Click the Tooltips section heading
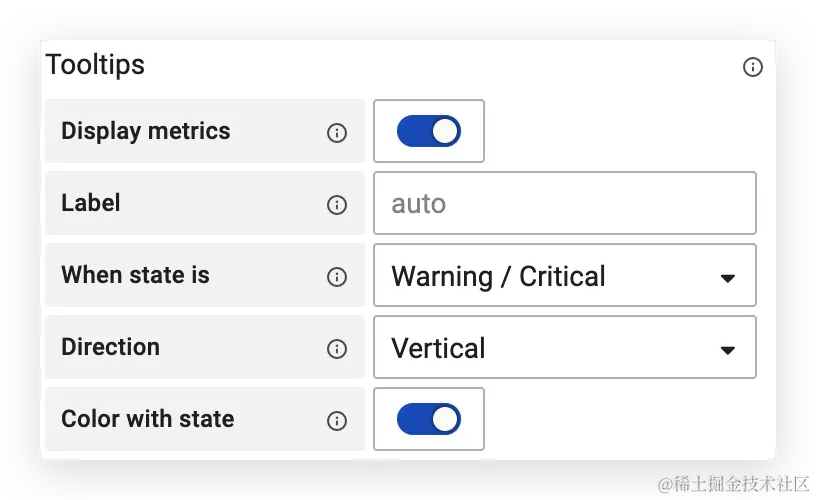 pyautogui.click(x=95, y=65)
